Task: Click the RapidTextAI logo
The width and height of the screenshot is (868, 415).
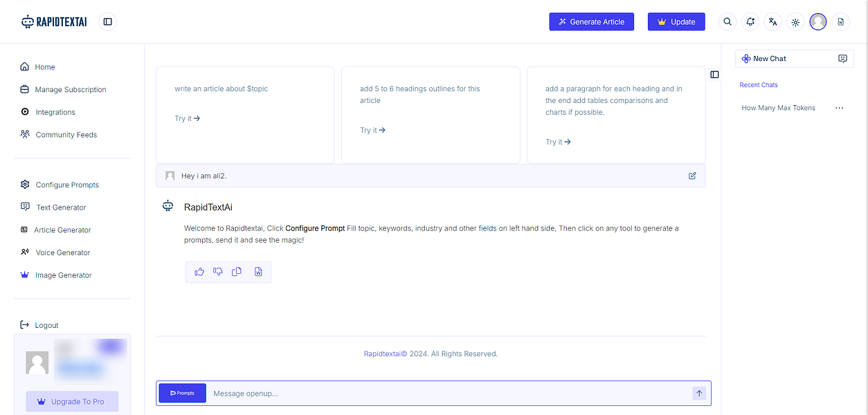Action: point(54,21)
